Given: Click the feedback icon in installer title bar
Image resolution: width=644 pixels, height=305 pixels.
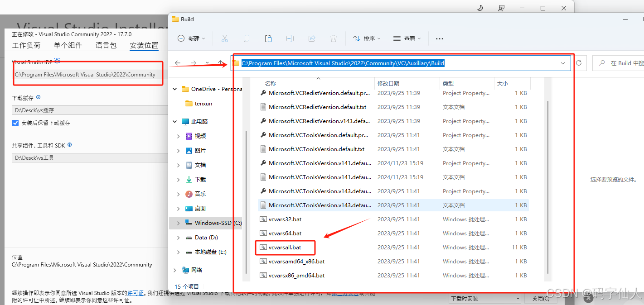Looking at the screenshot, I should tap(501, 8).
